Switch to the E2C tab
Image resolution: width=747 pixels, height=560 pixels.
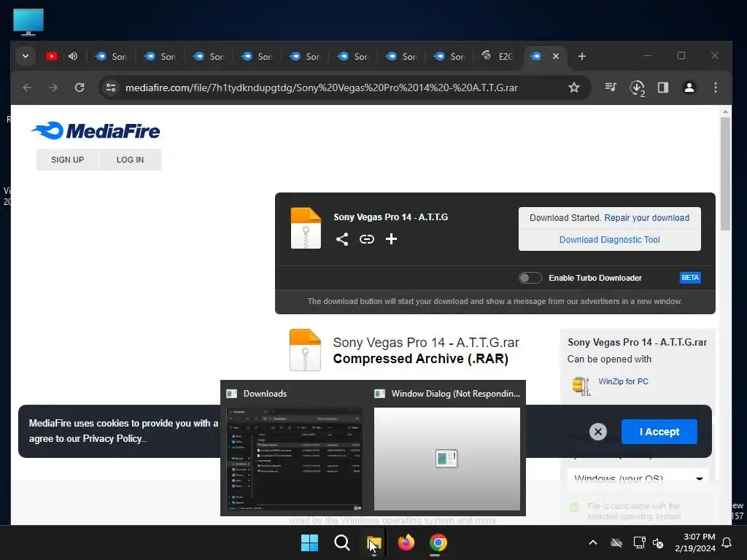pos(498,56)
